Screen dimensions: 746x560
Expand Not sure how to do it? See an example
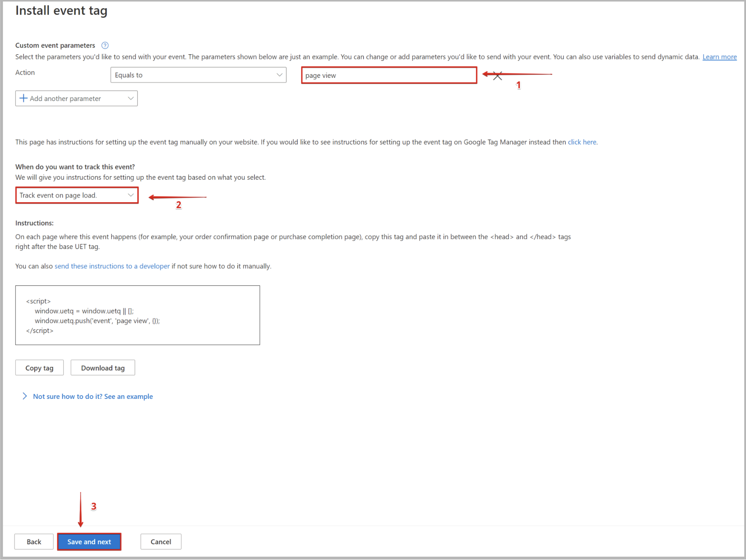pyautogui.click(x=87, y=396)
